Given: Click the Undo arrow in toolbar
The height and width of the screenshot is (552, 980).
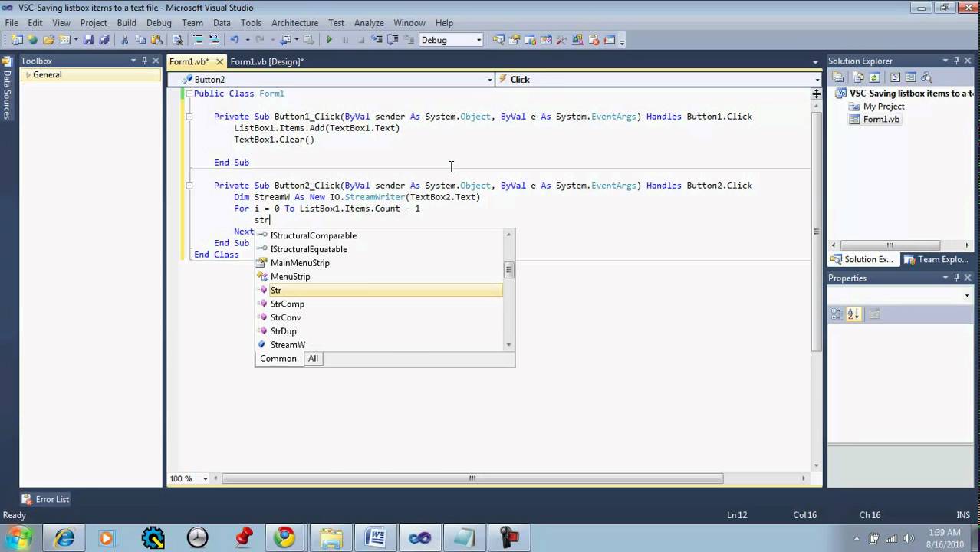Looking at the screenshot, I should pos(235,40).
